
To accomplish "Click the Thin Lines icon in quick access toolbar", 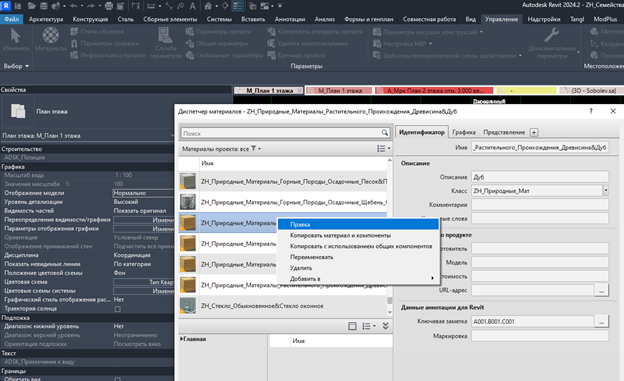I will click(x=237, y=6).
